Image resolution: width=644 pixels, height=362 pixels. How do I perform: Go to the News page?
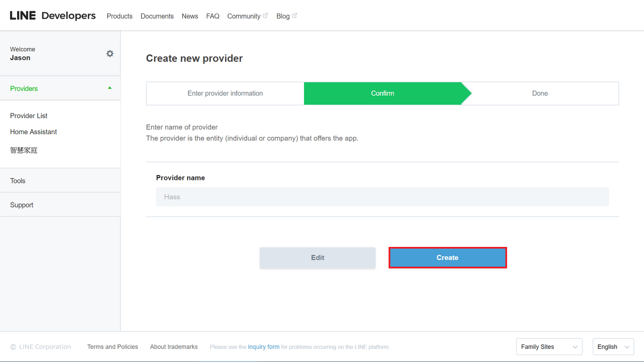190,16
